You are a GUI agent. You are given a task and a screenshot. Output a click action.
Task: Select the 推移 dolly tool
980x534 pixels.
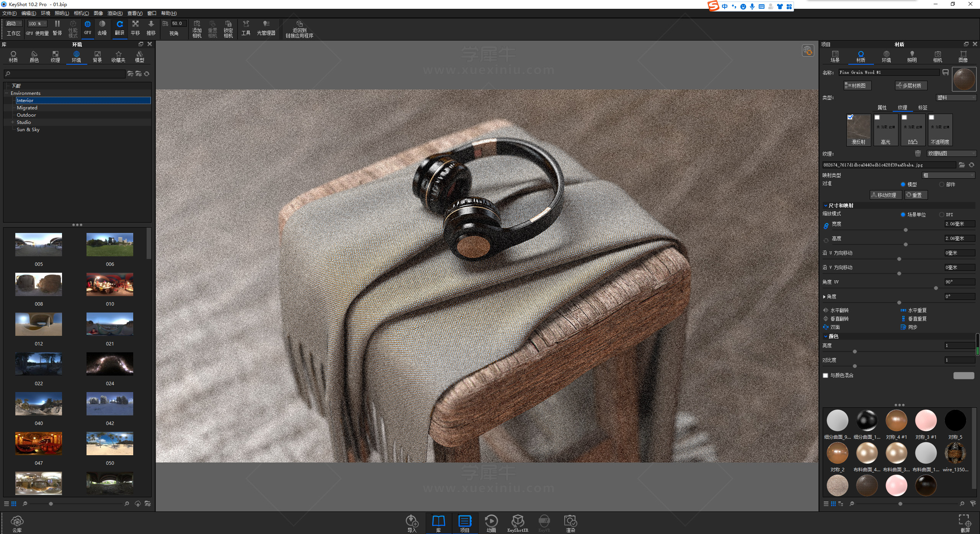pyautogui.click(x=151, y=28)
